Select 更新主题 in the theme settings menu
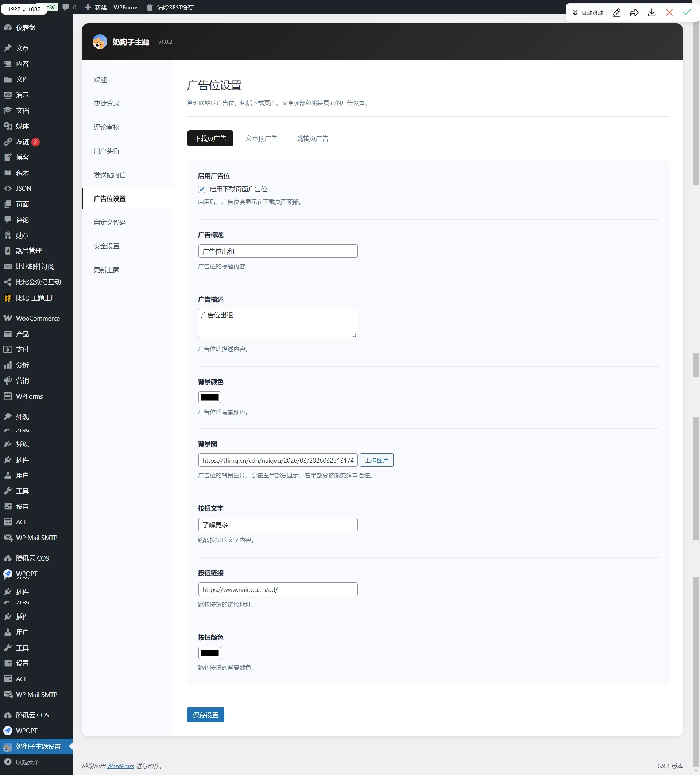The width and height of the screenshot is (700, 775). (128, 270)
